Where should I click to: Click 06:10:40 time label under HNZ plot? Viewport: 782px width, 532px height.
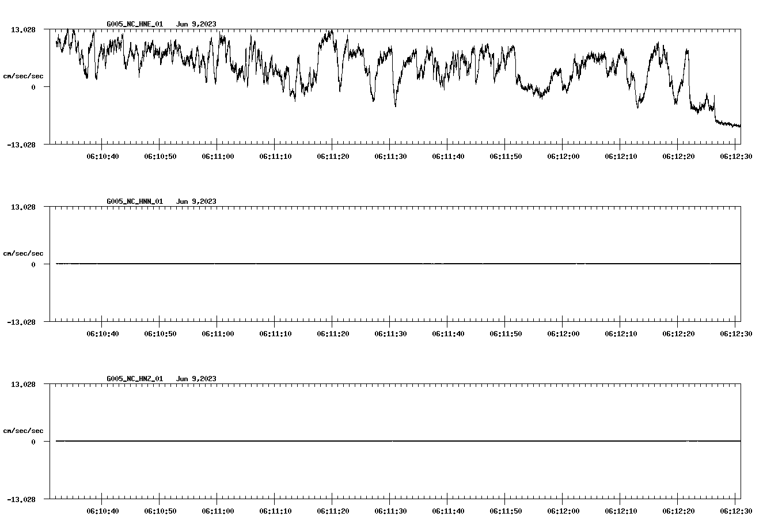(103, 511)
